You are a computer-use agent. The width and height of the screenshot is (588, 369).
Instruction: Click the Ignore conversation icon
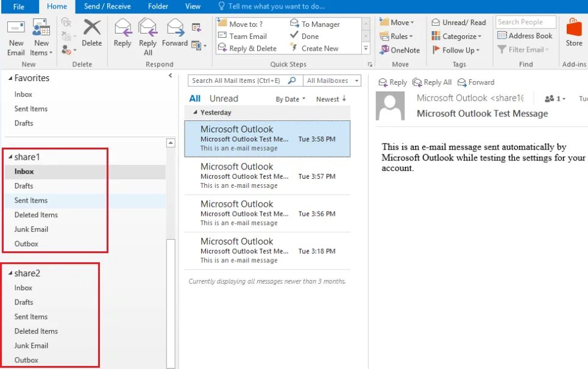point(66,22)
